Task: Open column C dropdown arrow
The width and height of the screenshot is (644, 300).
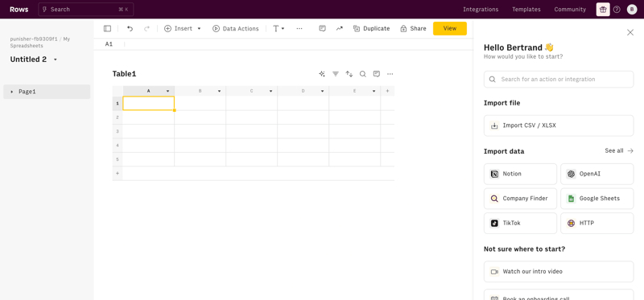Action: [x=271, y=91]
